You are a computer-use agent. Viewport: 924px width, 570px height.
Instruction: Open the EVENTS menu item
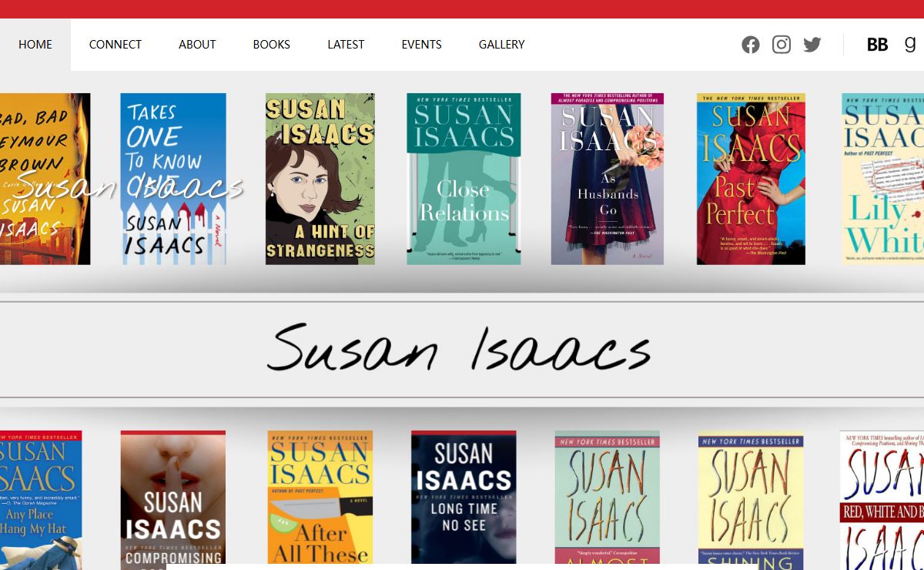coord(421,45)
